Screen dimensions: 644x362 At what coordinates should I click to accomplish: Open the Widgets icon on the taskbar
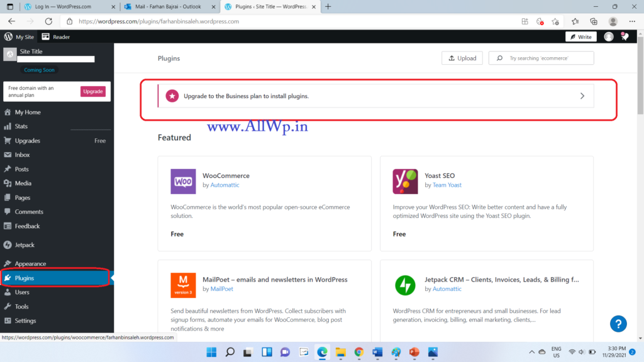pos(267,352)
